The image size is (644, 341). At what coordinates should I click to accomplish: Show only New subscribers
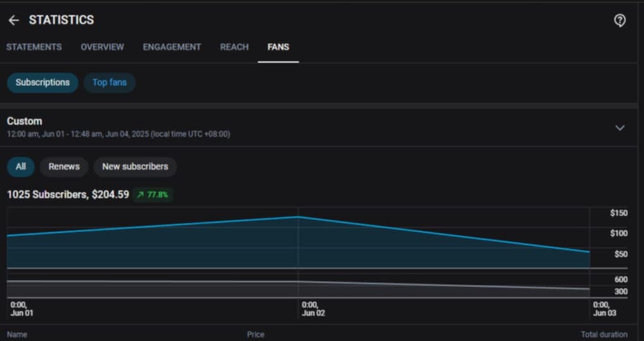(135, 166)
